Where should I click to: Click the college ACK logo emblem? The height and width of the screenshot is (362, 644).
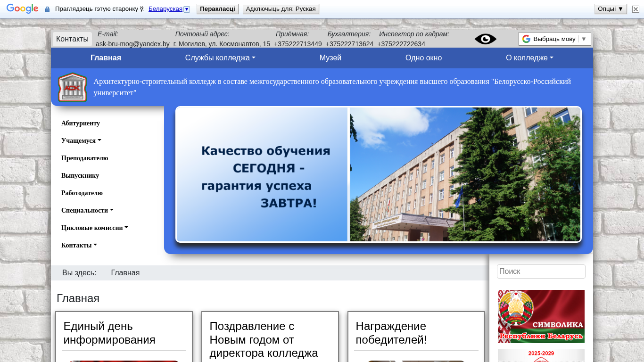(x=73, y=87)
